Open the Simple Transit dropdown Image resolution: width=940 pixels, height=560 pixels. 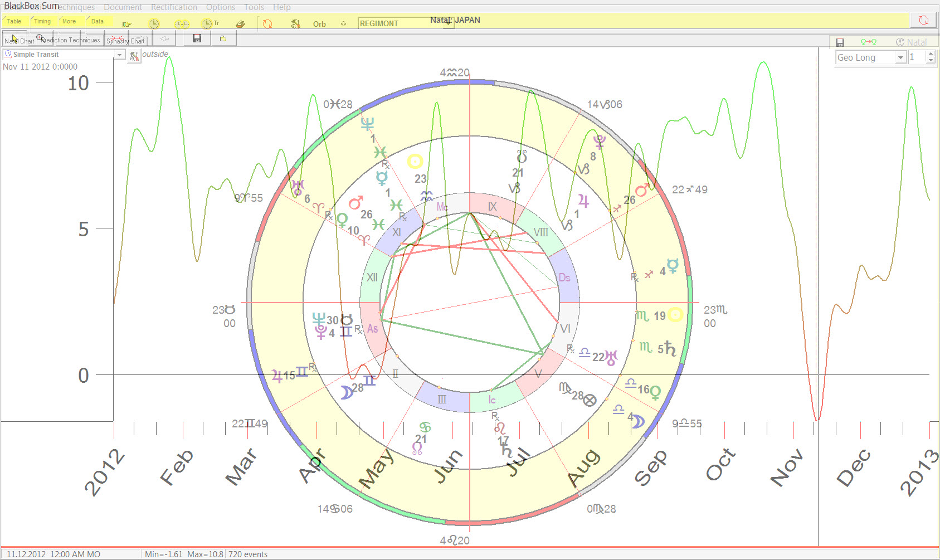click(x=119, y=55)
